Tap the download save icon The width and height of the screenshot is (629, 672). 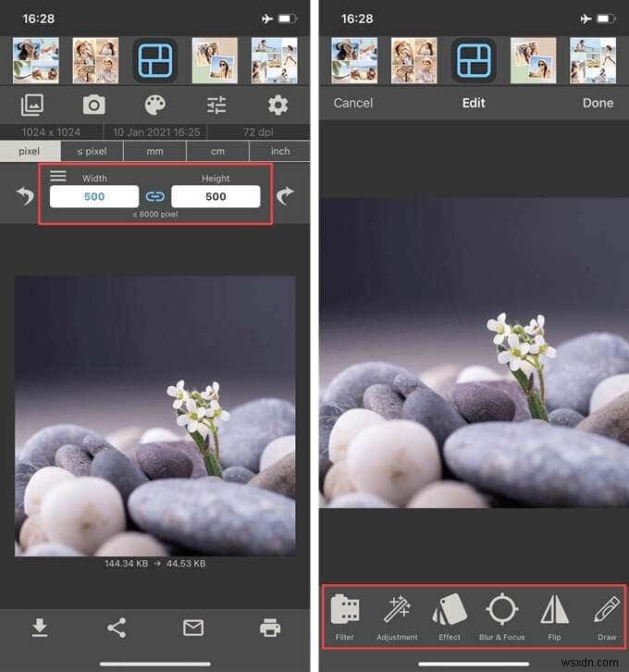tap(40, 628)
